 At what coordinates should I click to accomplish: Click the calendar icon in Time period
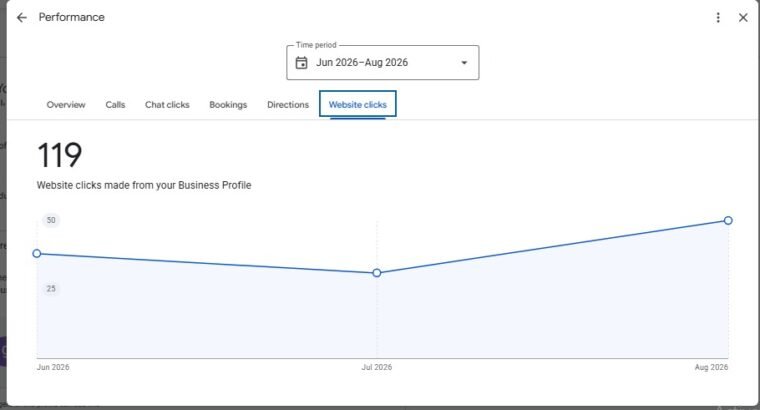pyautogui.click(x=301, y=63)
